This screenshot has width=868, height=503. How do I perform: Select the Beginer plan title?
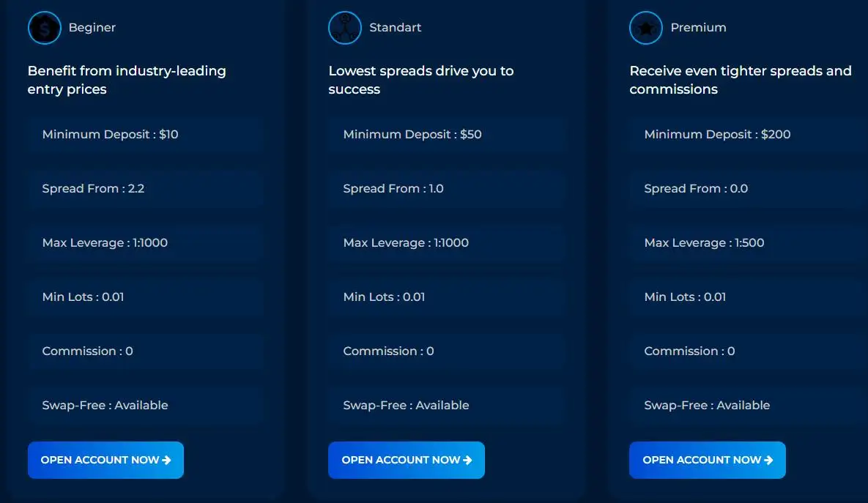click(92, 28)
